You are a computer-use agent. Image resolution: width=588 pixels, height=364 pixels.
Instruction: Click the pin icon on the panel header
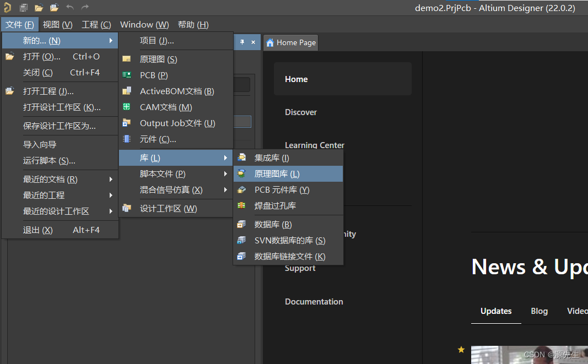click(x=242, y=42)
